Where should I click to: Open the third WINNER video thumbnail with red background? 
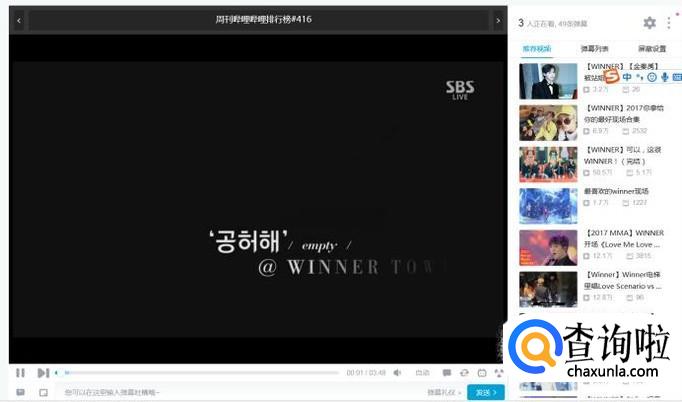[548, 164]
